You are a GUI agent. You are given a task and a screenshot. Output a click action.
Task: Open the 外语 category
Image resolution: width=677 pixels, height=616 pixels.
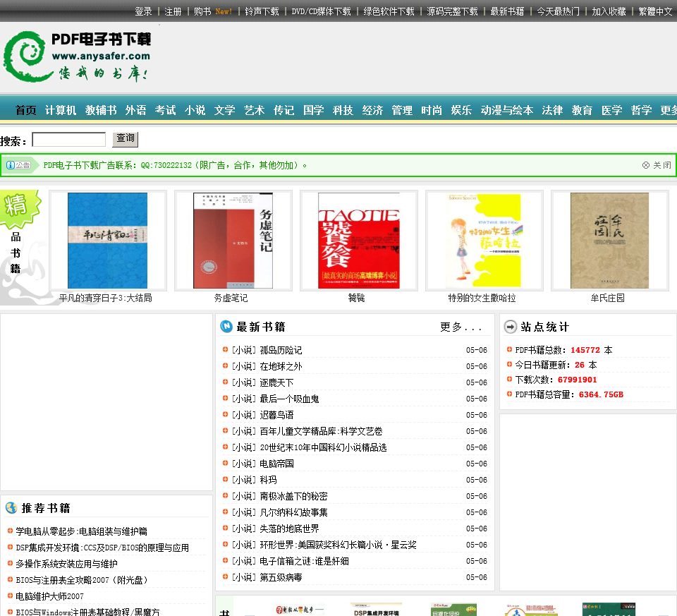coord(135,110)
